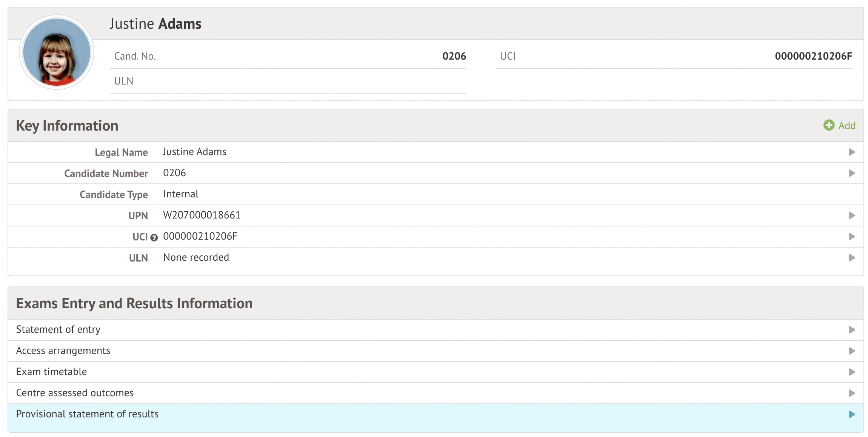Viewport: 868px width, 437px height.
Task: Click the Centre assessed outcomes arrow icon
Action: [852, 393]
